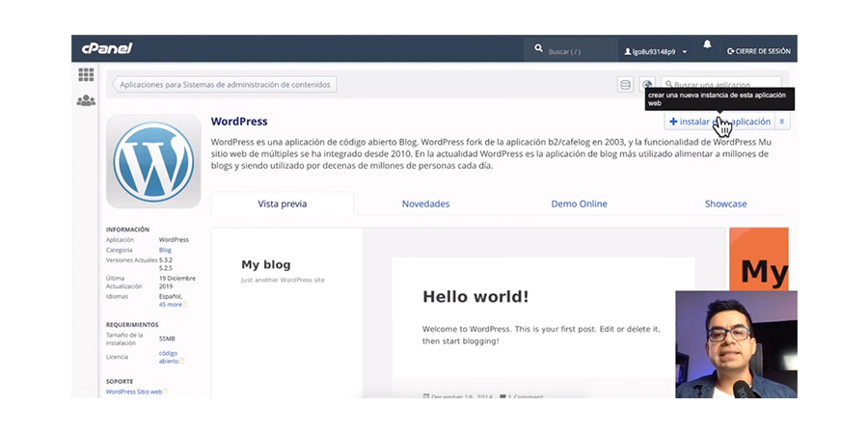Focus the "Buscar una aplicación" search box
This screenshot has width=868, height=434.
[721, 84]
